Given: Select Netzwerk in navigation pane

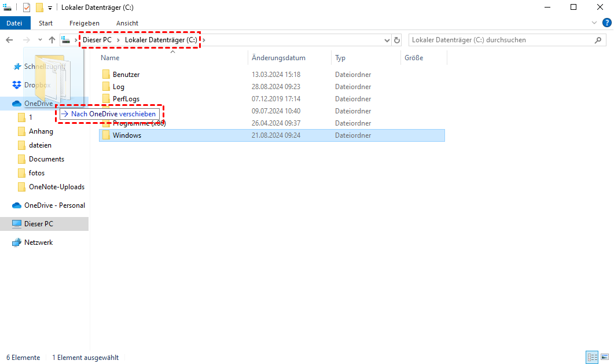Looking at the screenshot, I should point(38,242).
